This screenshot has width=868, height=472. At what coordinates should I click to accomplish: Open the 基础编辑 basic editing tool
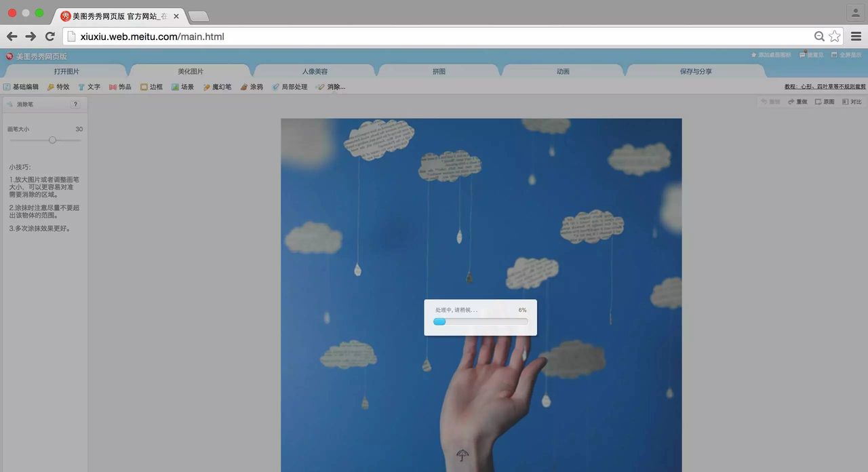(21, 87)
